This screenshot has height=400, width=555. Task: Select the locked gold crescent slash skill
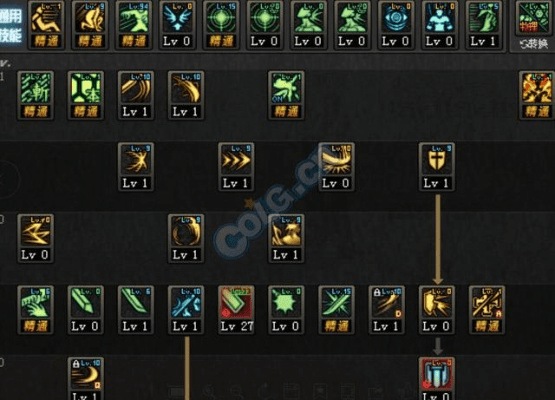click(86, 378)
